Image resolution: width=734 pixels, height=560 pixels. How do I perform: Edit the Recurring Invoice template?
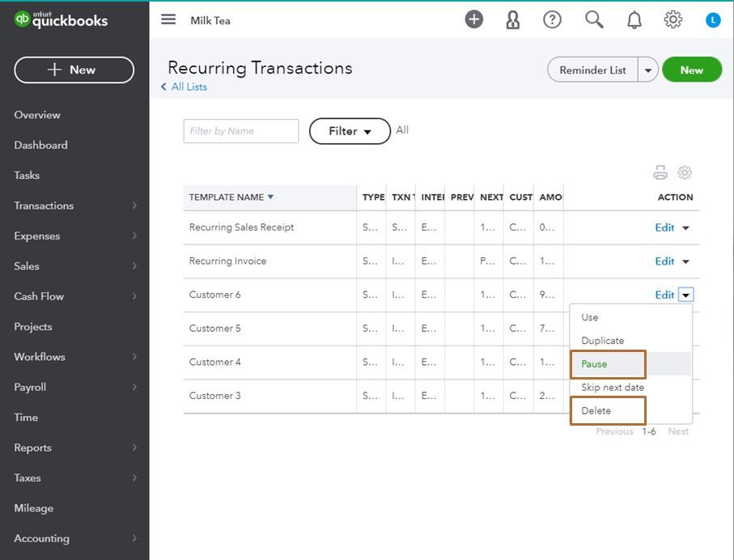point(664,261)
